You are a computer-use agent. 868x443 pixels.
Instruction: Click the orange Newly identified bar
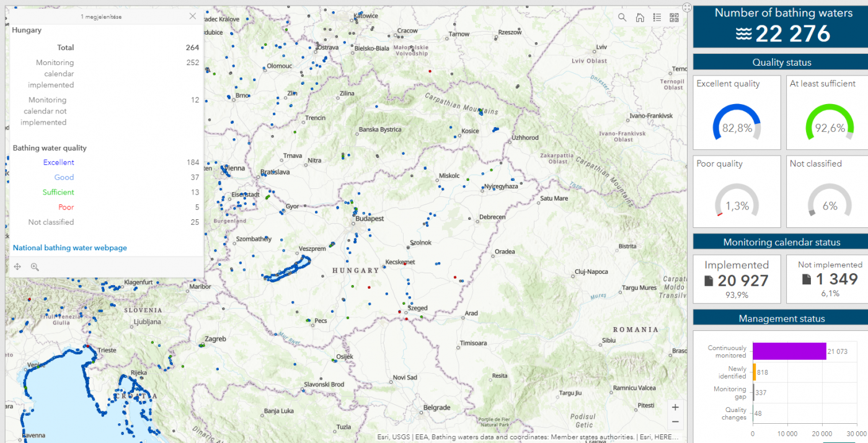coord(754,372)
